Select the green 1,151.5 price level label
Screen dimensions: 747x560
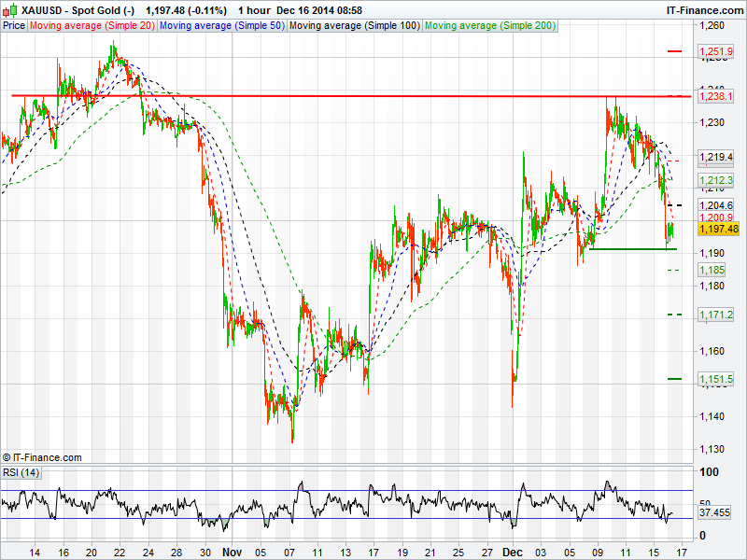point(715,378)
